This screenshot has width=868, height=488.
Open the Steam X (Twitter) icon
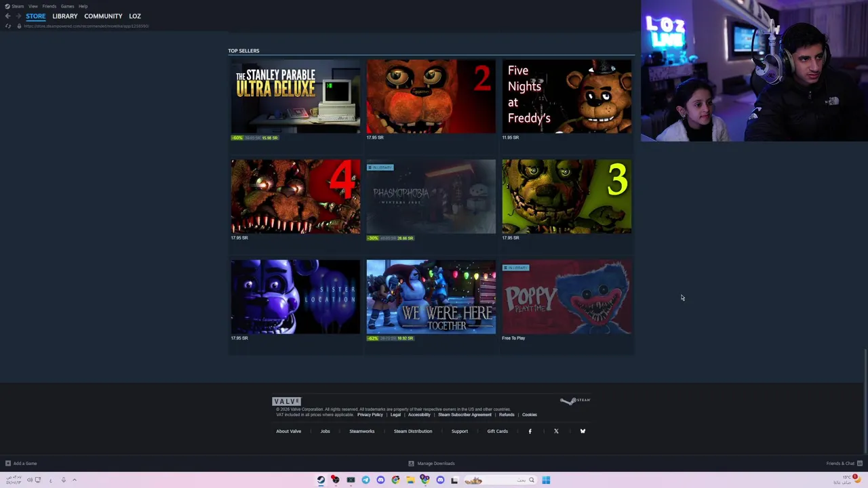point(556,431)
